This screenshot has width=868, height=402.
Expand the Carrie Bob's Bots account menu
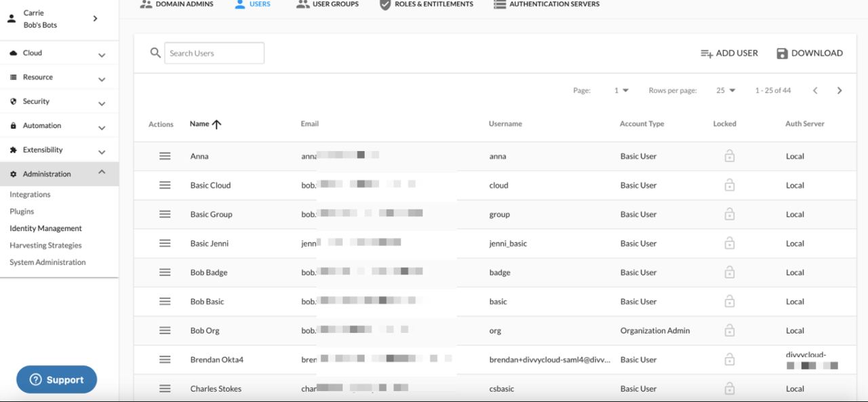(95, 18)
